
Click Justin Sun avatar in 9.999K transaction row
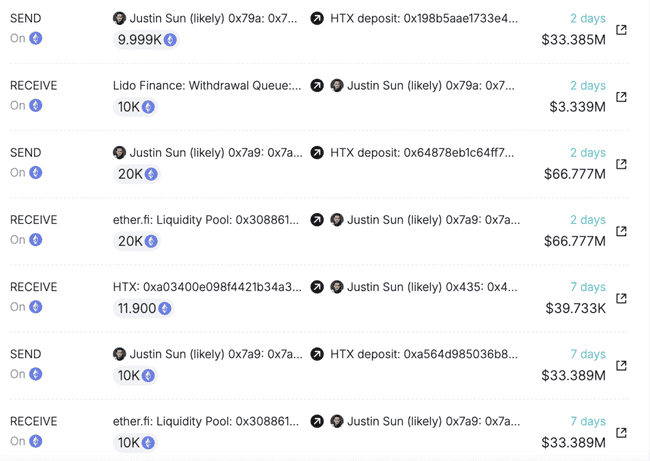click(119, 18)
